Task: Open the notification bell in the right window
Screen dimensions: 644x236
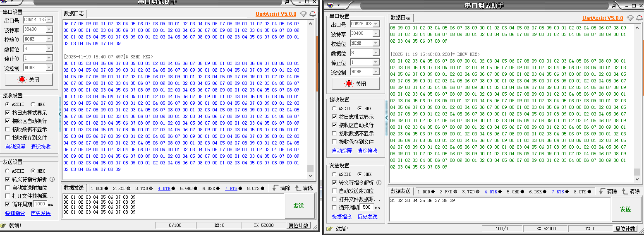Action: (639, 18)
